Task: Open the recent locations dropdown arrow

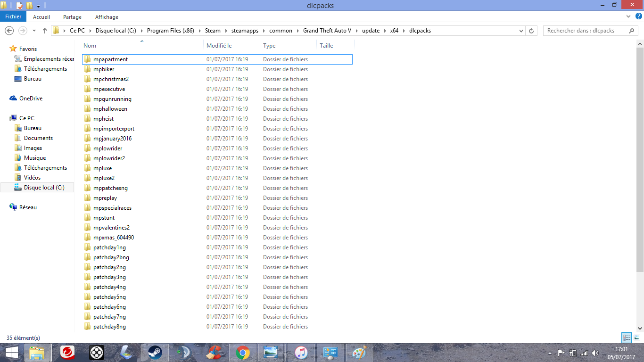Action: (34, 31)
